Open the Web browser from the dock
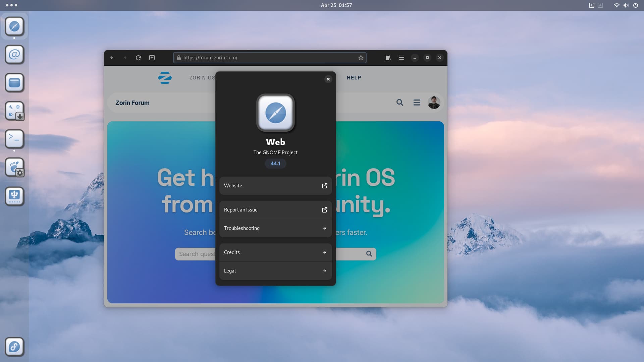Screen dimensions: 644x362 tap(14, 26)
